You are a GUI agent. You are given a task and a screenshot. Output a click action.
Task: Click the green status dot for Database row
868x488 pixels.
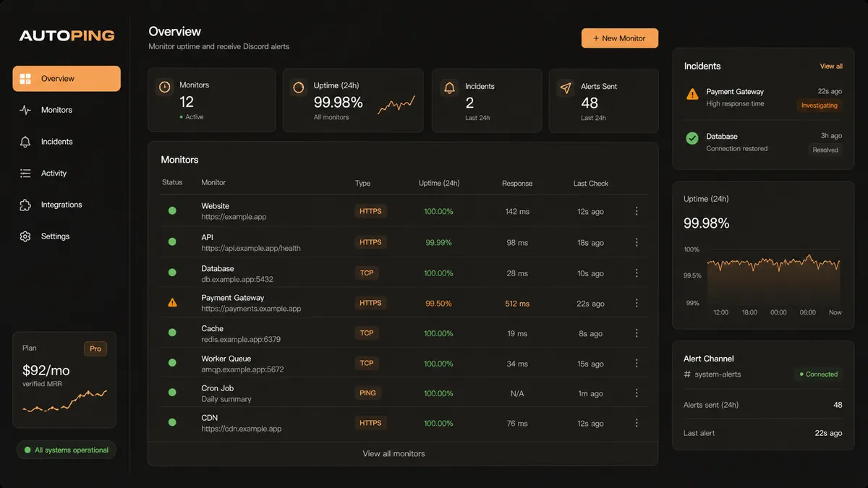(x=172, y=273)
